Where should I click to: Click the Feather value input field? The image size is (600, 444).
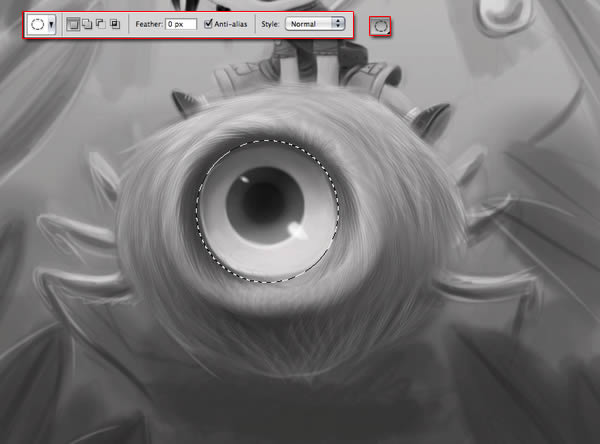click(x=181, y=24)
